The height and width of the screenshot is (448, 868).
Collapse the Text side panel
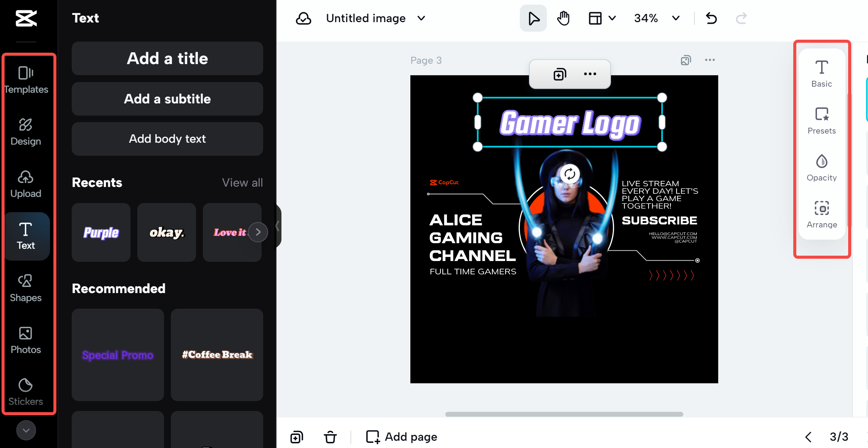pos(278,226)
